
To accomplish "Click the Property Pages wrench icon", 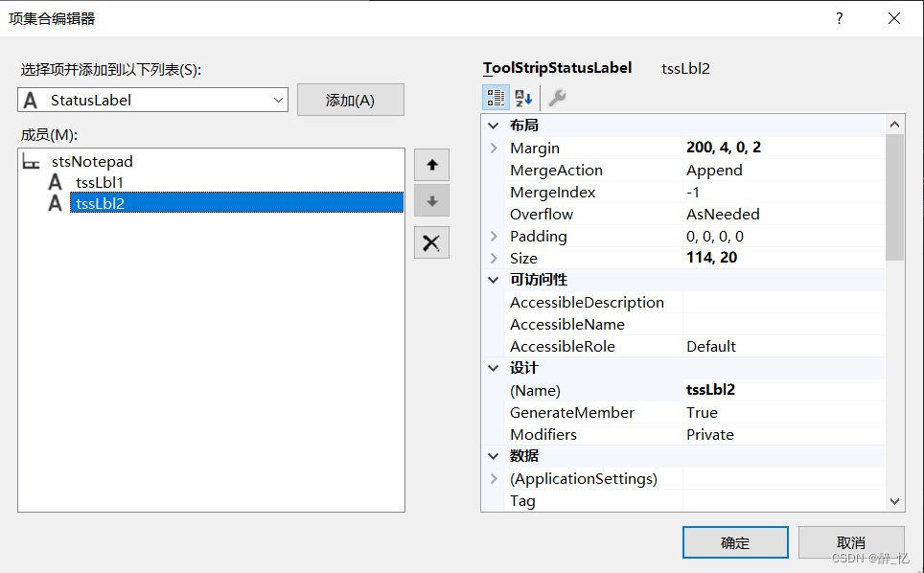I will (557, 98).
